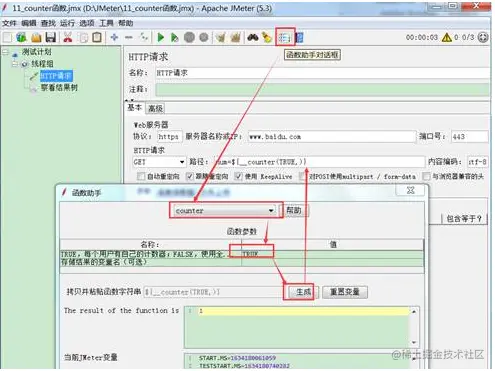Screen dimensions: 495x371
Task: Click the Toggle enable/disable icon
Action: tap(144, 37)
